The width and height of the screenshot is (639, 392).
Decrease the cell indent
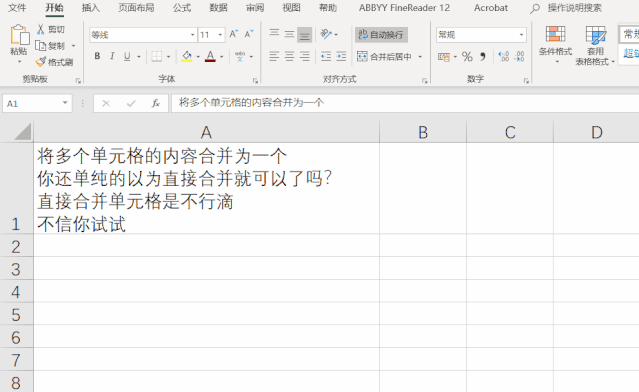pyautogui.click(x=326, y=56)
